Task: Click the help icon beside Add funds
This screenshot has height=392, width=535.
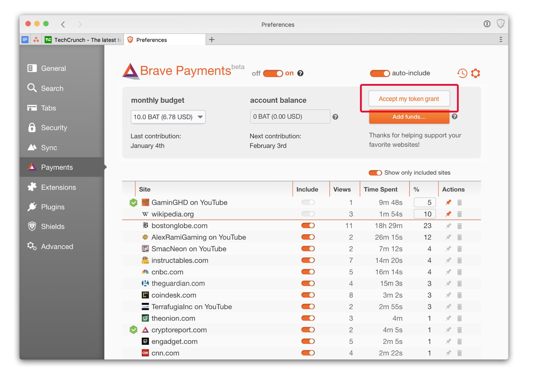Action: tap(454, 116)
